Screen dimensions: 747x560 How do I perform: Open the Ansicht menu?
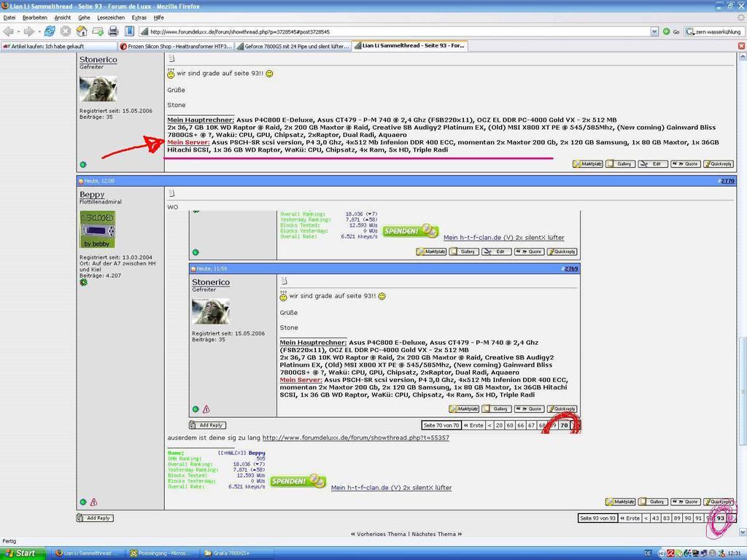click(63, 17)
